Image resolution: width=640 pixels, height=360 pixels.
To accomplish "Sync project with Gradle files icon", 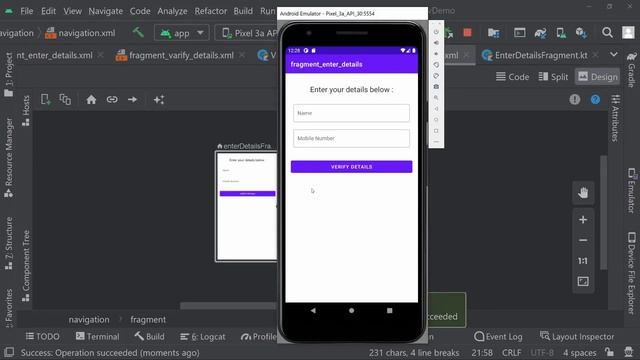I will [x=540, y=33].
